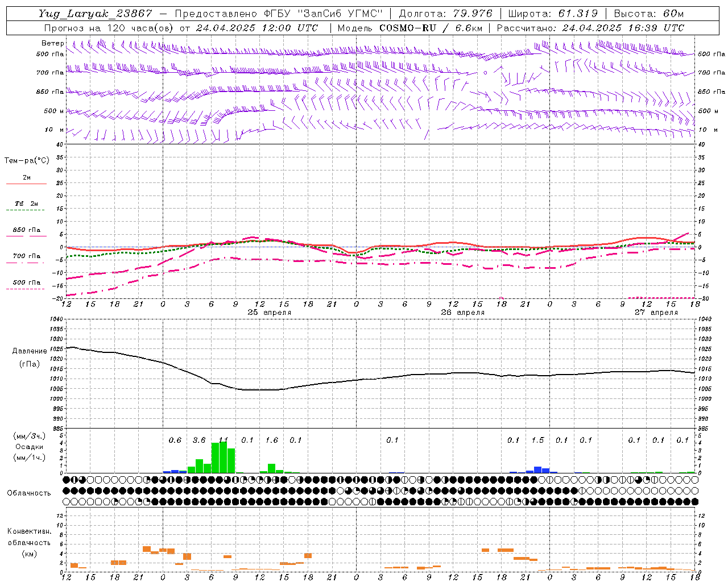Click the Давление pressure panel label

tap(30, 351)
